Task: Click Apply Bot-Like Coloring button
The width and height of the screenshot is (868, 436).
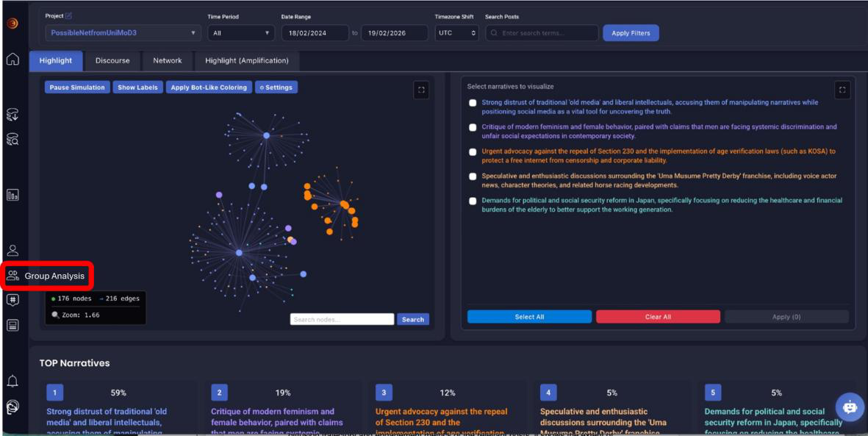Action: 209,87
